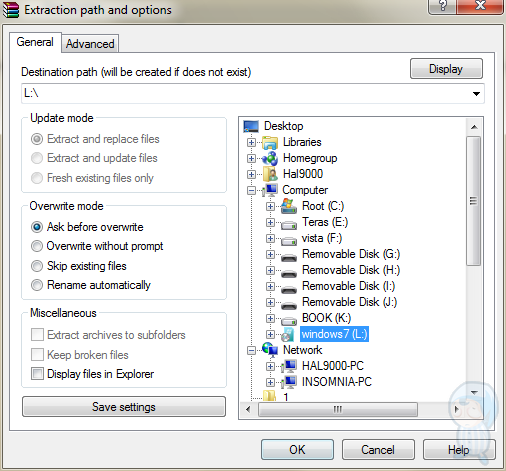Enable Display files in Explorer checkbox
This screenshot has width=506, height=471.
[37, 374]
